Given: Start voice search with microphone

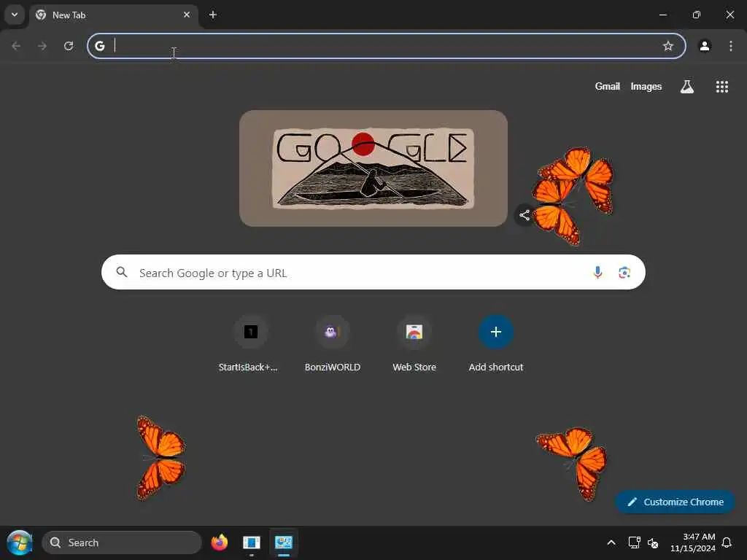Looking at the screenshot, I should click(x=597, y=273).
